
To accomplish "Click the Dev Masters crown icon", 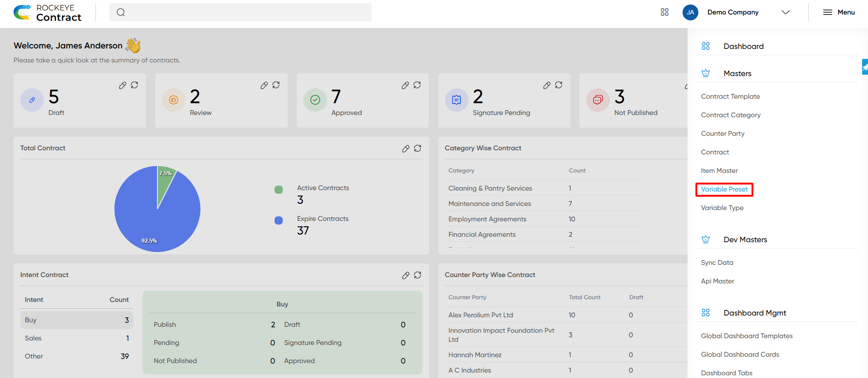I will click(x=706, y=239).
